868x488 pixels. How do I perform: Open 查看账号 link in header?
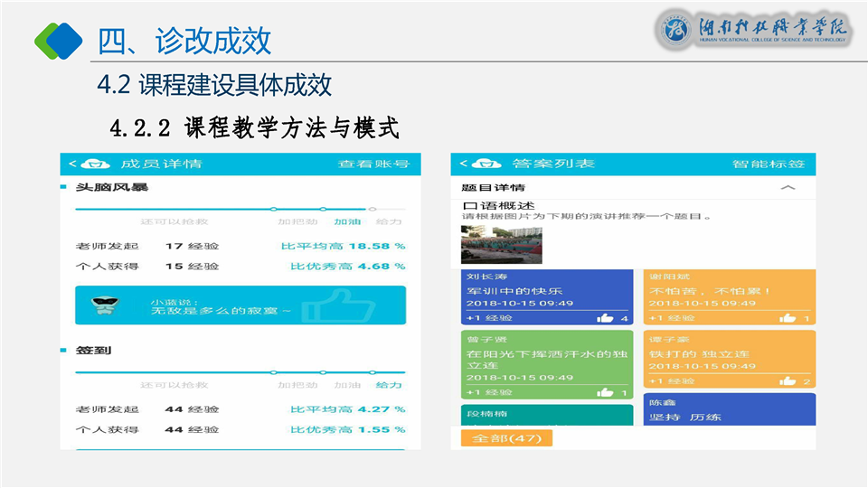pyautogui.click(x=373, y=164)
